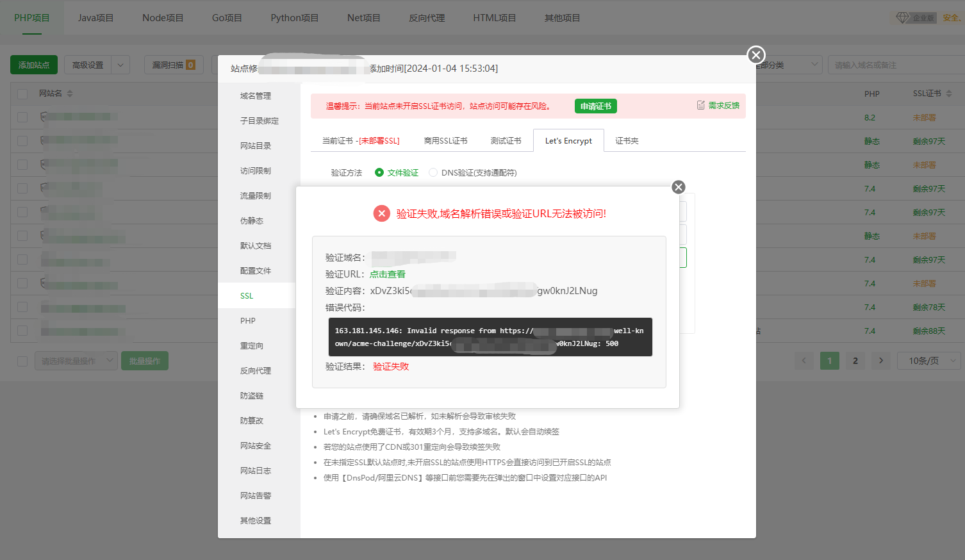Switch to HTML项目 tab
Image resolution: width=965 pixels, height=560 pixels.
click(x=494, y=18)
